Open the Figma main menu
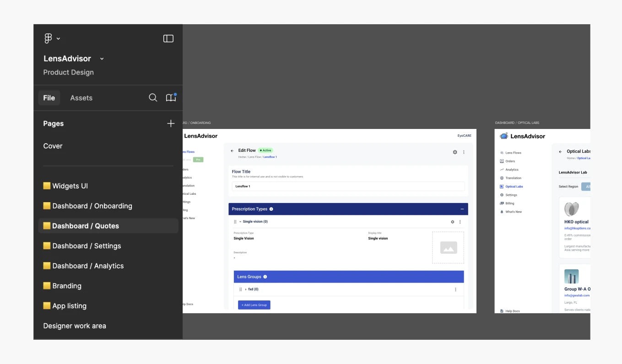Screen dimensions: 622x364 (52, 39)
